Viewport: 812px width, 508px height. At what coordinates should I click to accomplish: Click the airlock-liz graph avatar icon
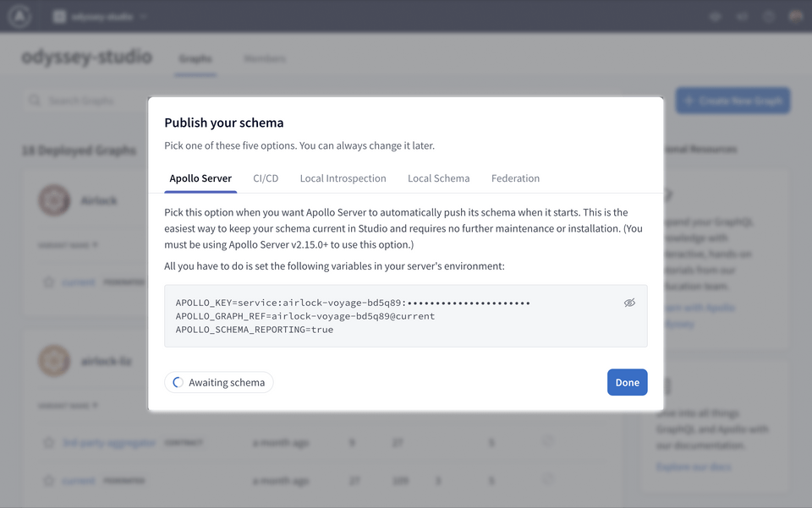tap(54, 361)
